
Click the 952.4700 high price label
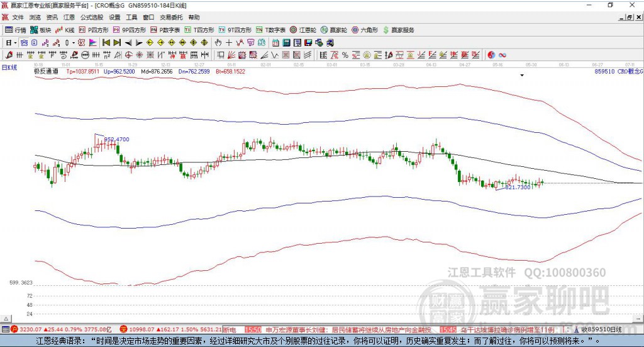pos(116,139)
